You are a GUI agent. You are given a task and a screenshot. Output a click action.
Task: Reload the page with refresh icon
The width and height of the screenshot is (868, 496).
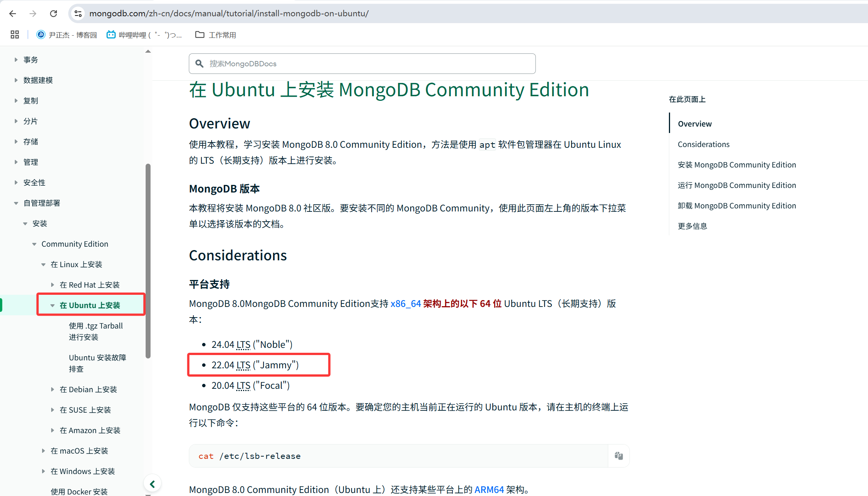tap(53, 14)
